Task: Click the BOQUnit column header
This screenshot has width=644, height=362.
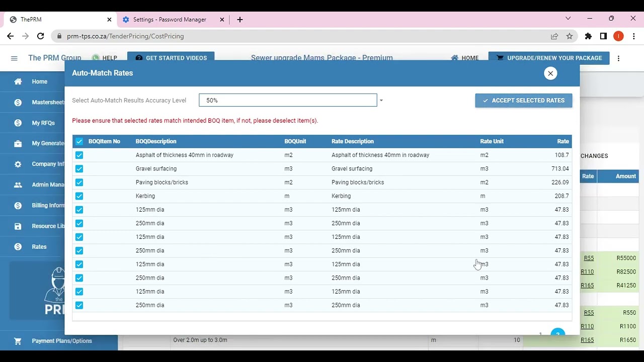Action: point(295,142)
